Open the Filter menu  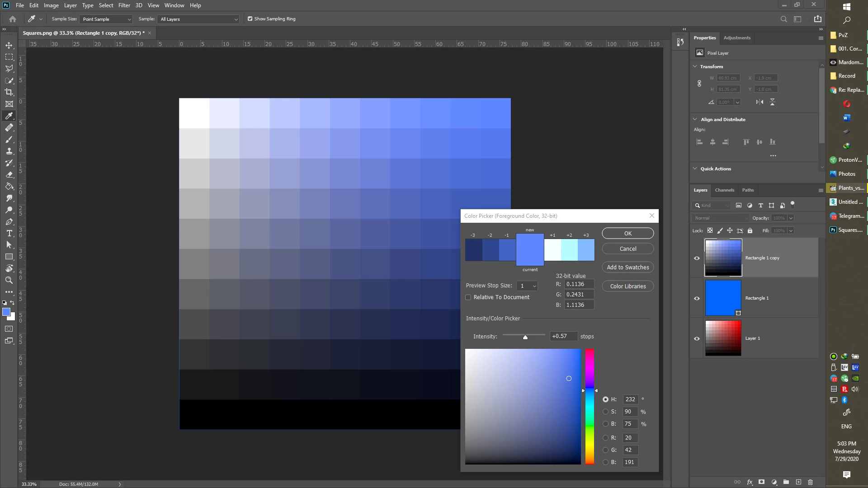click(x=124, y=5)
